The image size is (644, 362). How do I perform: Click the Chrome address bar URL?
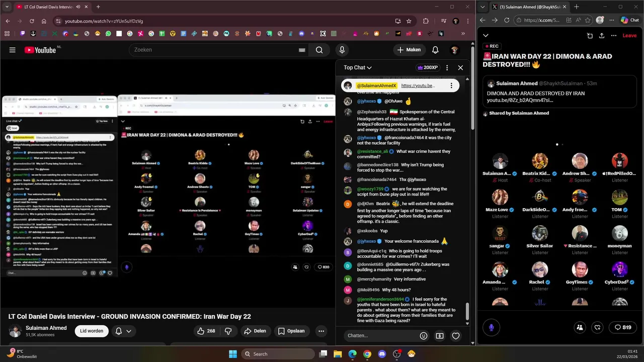coord(104,21)
